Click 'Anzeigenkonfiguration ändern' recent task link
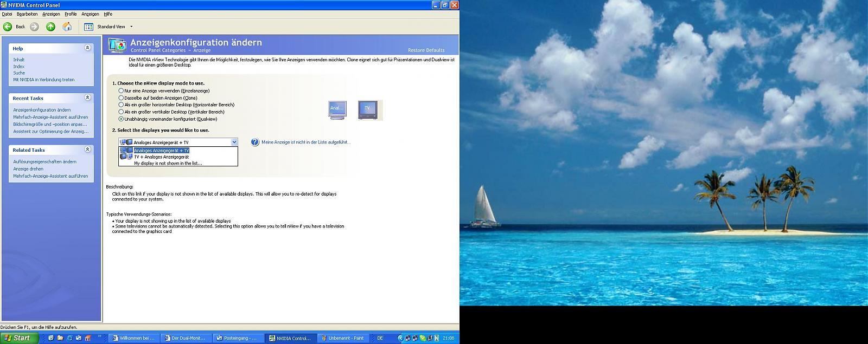The width and height of the screenshot is (868, 344). (42, 110)
